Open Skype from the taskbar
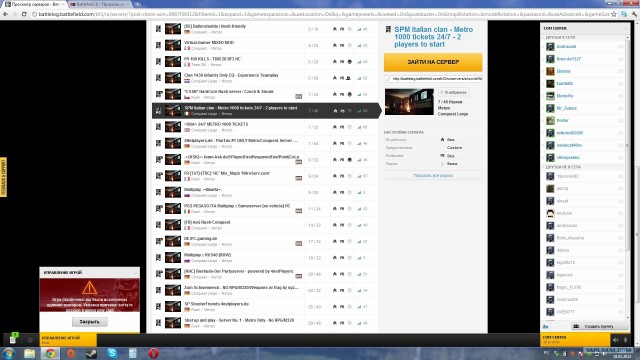The image size is (640, 360). [112, 353]
